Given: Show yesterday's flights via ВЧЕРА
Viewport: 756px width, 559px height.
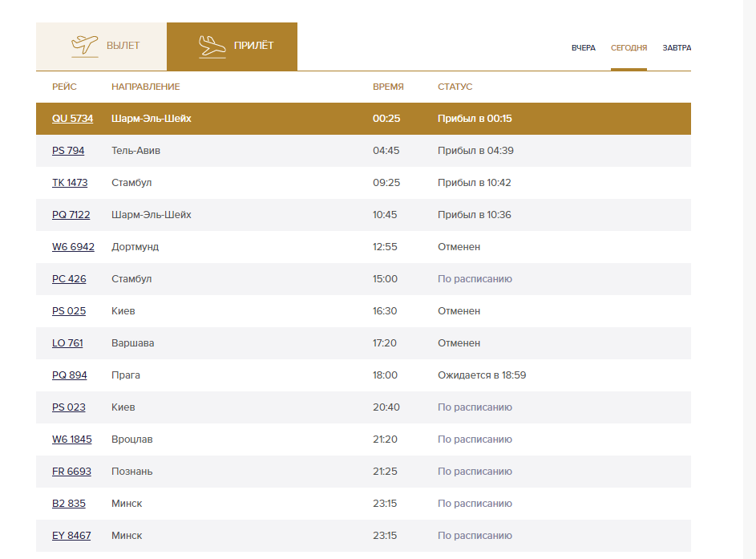Looking at the screenshot, I should pyautogui.click(x=584, y=48).
